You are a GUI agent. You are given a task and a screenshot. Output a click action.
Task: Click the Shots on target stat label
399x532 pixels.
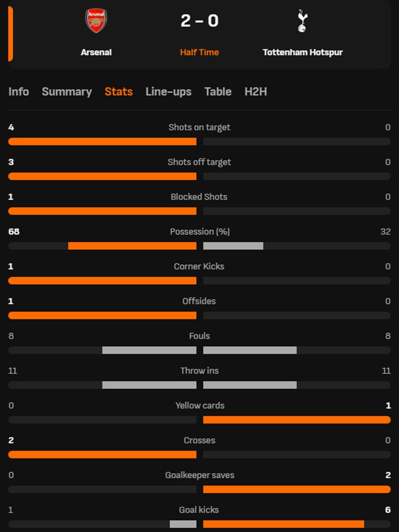[x=199, y=127]
